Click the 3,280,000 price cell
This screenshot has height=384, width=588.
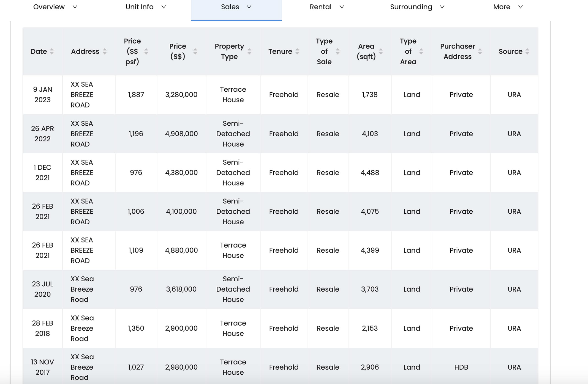181,94
